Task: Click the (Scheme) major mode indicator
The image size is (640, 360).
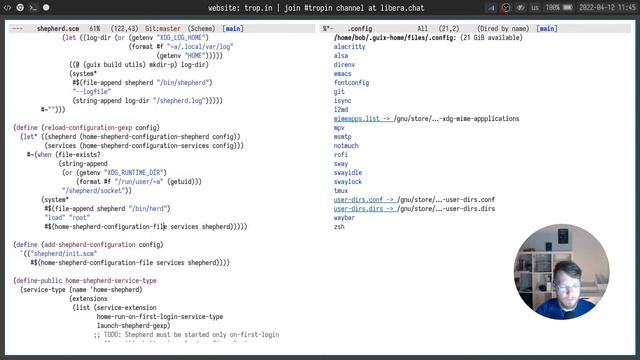Action: [201, 29]
